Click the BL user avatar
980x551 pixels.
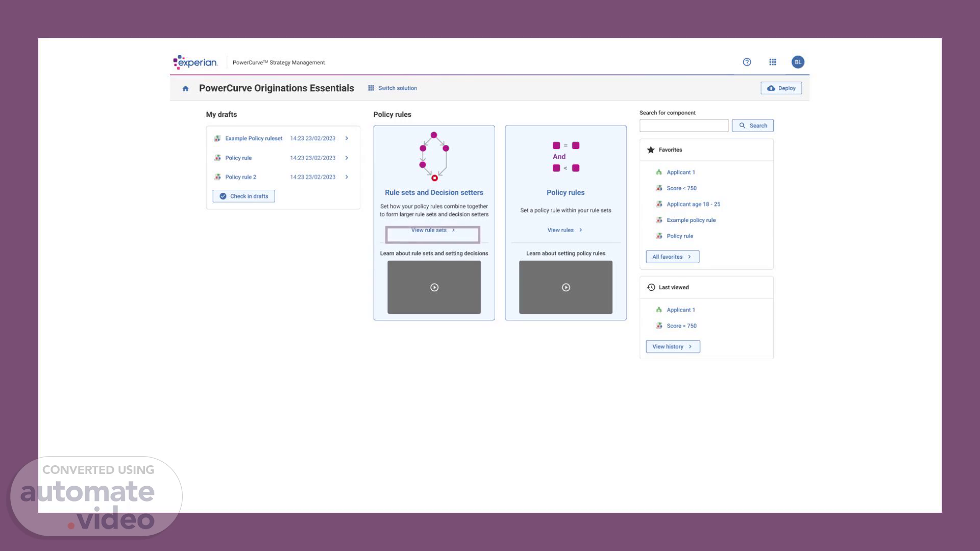[x=798, y=62]
